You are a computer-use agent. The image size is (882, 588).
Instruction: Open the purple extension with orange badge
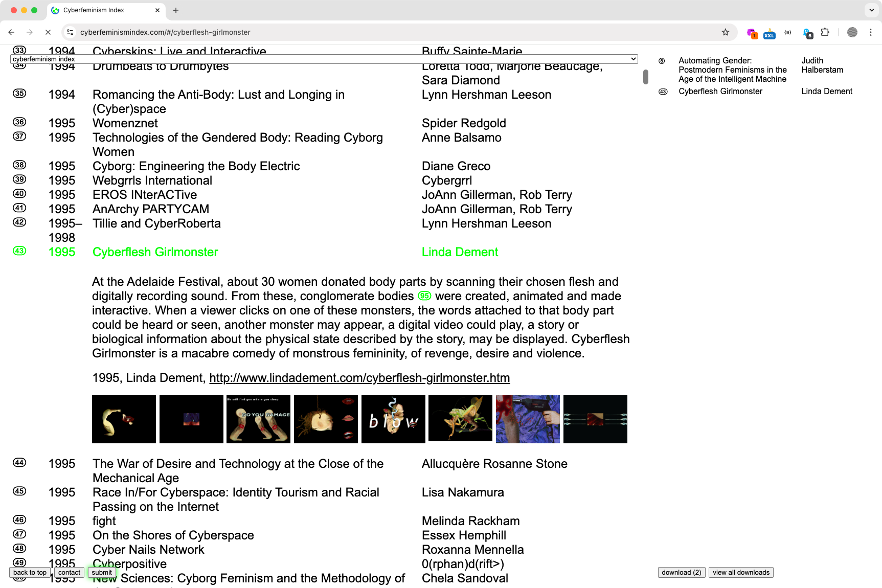[x=752, y=33]
